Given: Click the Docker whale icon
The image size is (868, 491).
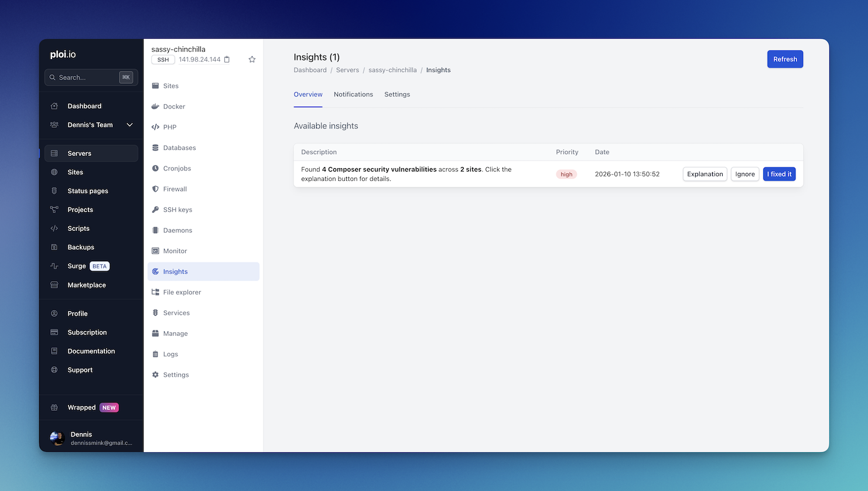Looking at the screenshot, I should pos(155,107).
